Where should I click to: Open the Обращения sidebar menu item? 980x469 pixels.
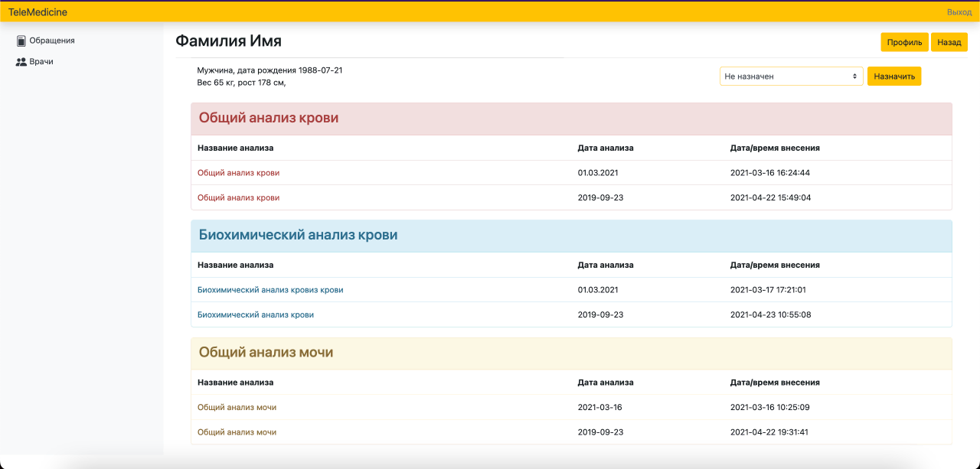[51, 41]
